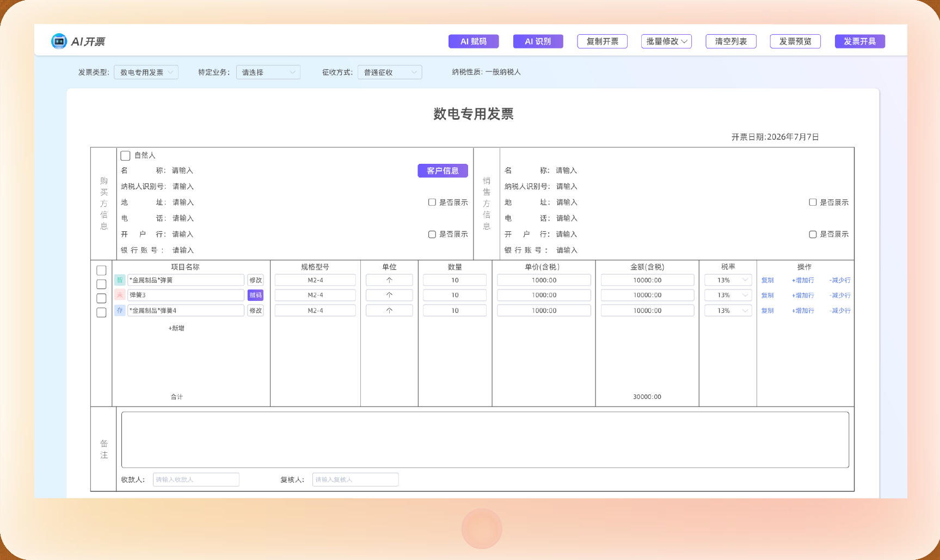
Task: Click the AI 识别 button
Action: pos(538,41)
